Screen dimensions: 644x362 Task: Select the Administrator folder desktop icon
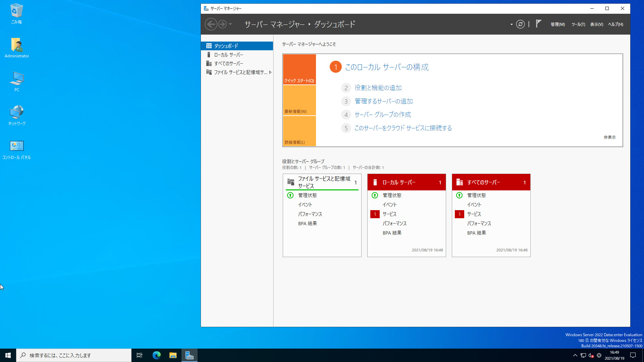17,48
